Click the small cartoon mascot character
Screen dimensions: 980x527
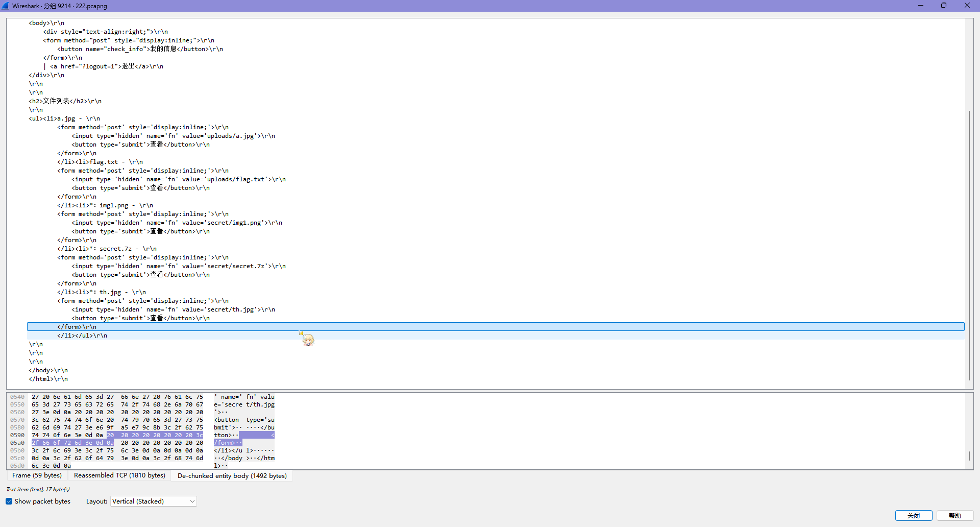point(308,340)
